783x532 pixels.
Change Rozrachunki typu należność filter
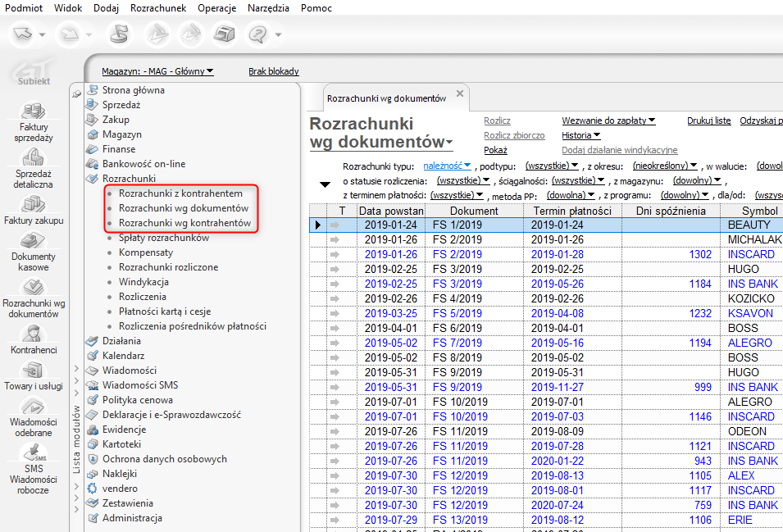coord(447,166)
